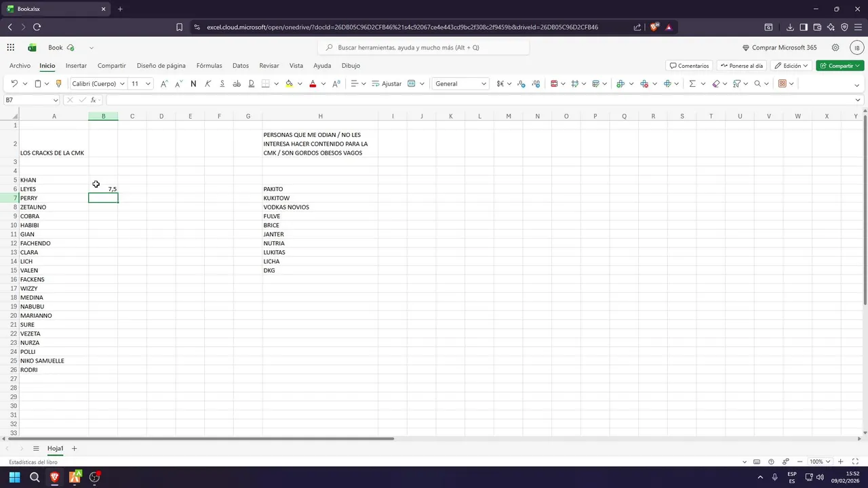Screen dimensions: 868x488
Task: Click the AutoSum sigma icon
Action: (692, 83)
